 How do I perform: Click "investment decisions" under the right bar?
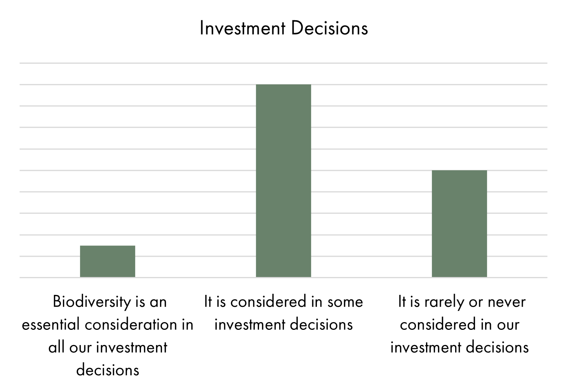click(x=459, y=347)
